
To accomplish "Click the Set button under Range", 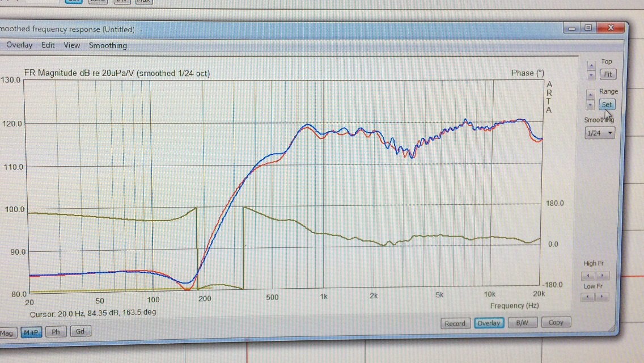I will [607, 104].
